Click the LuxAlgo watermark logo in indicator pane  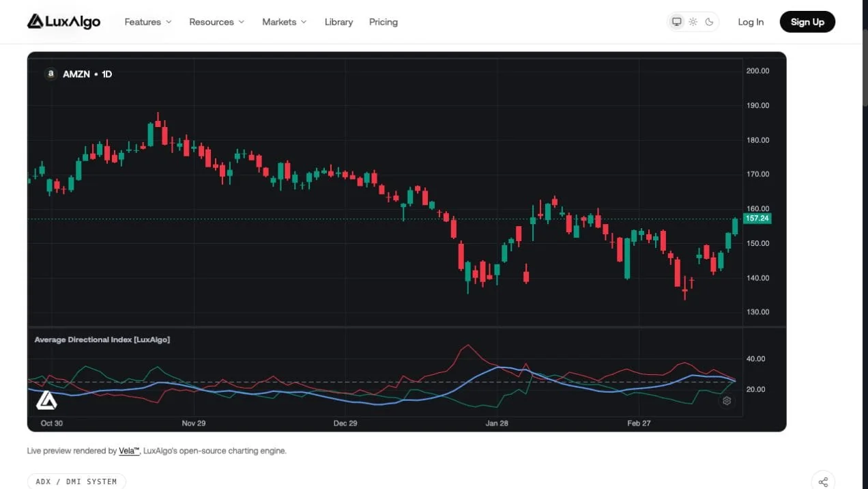tap(46, 400)
